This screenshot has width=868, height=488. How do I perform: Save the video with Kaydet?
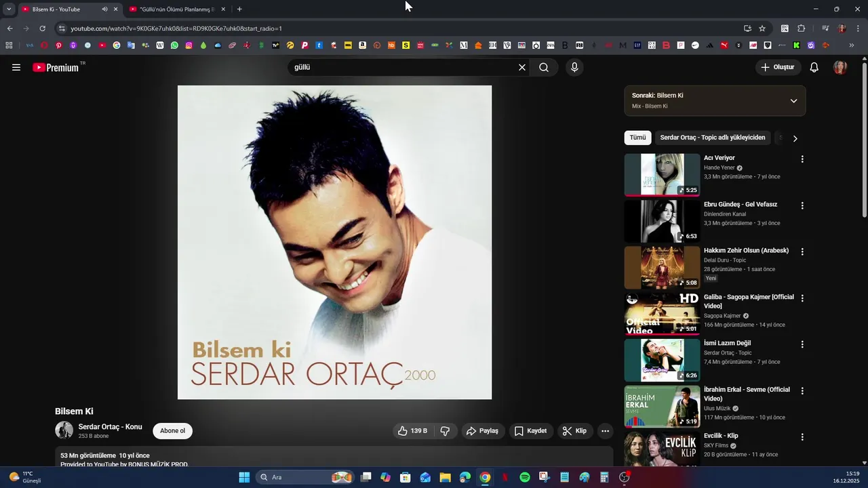pos(530,431)
